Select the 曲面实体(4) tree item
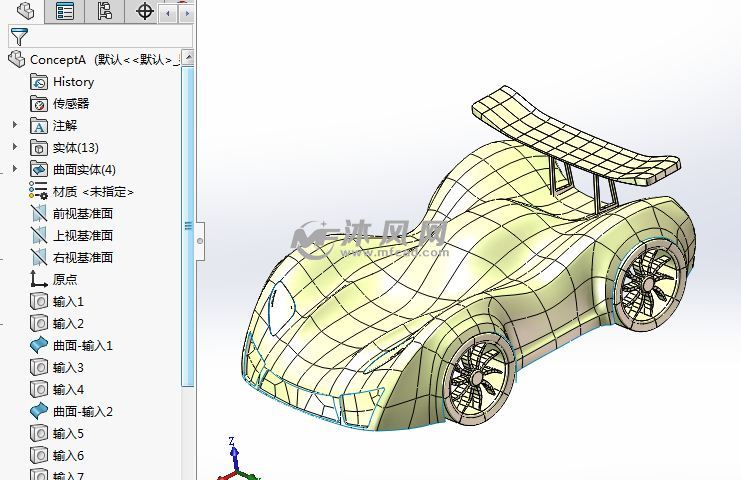 tap(84, 170)
